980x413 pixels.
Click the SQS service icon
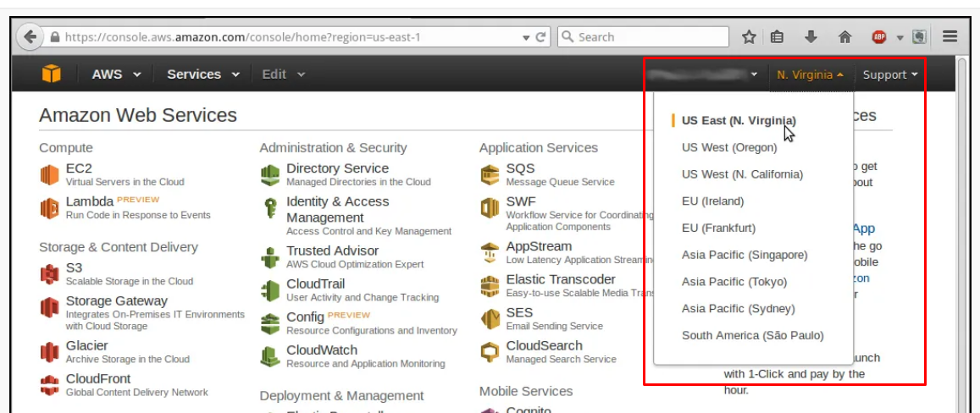[490, 175]
